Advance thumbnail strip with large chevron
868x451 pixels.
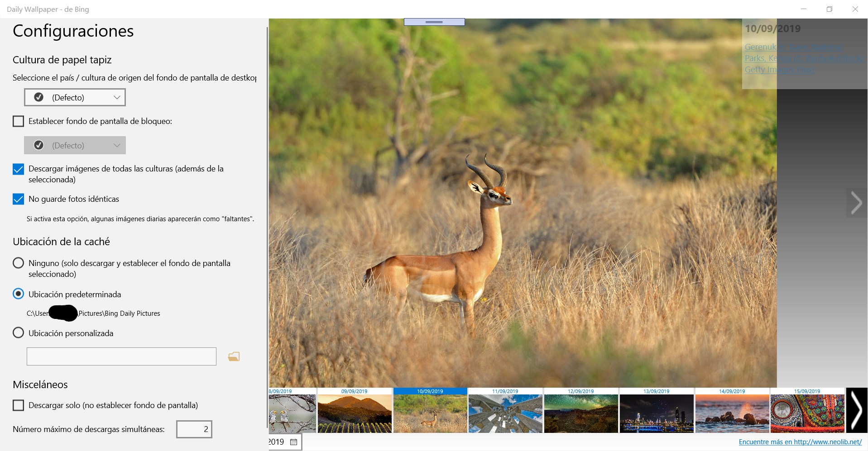[856, 410]
